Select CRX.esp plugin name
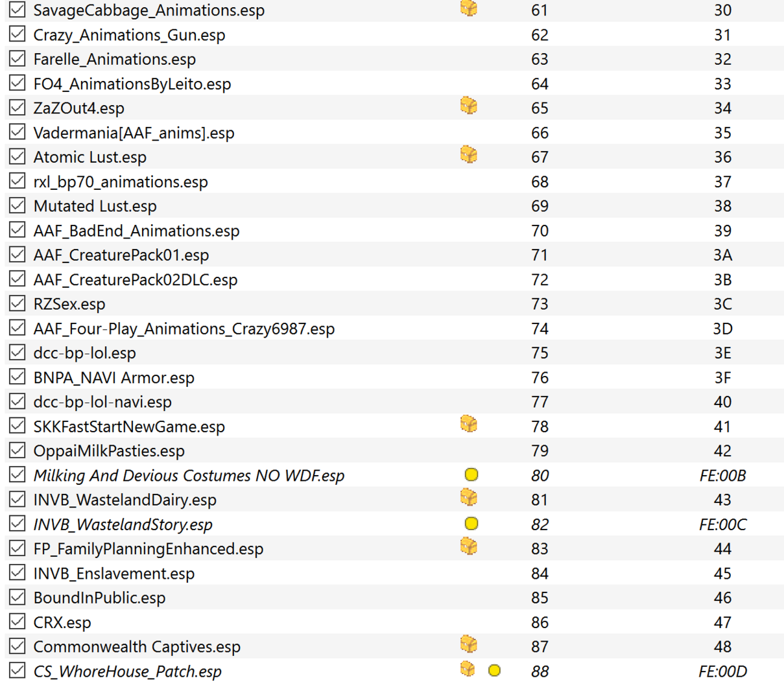Screen dimensions: 784x700 tap(62, 622)
